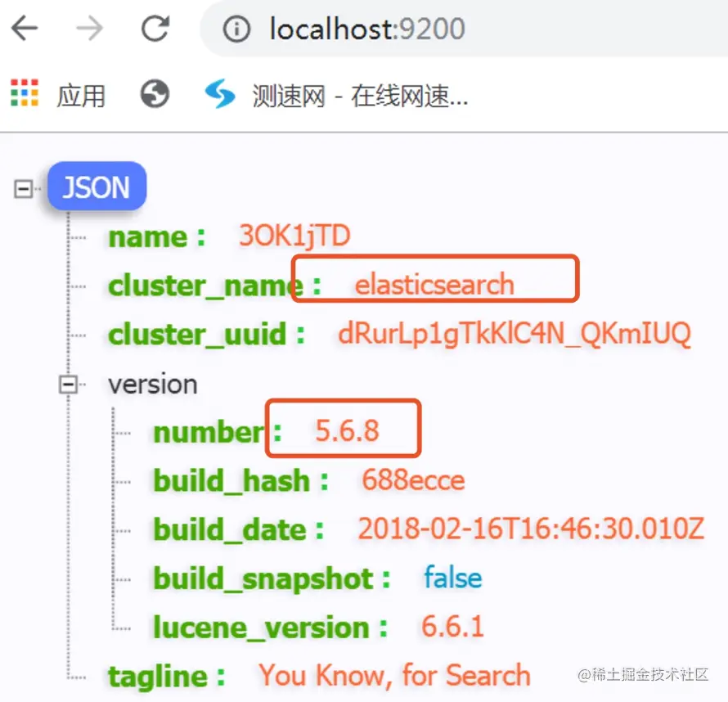Select the value 6.6.1

(x=452, y=627)
